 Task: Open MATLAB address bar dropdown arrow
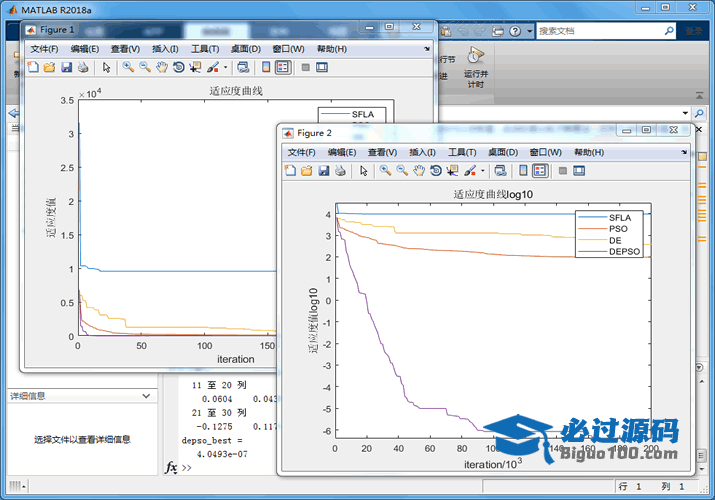(685, 113)
